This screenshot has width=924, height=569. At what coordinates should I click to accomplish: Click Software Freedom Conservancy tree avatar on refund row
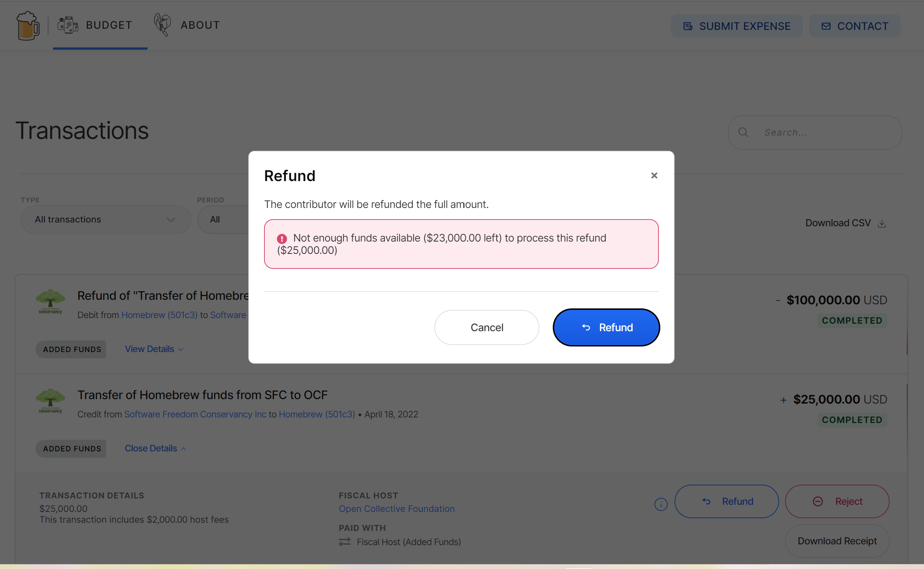[50, 301]
